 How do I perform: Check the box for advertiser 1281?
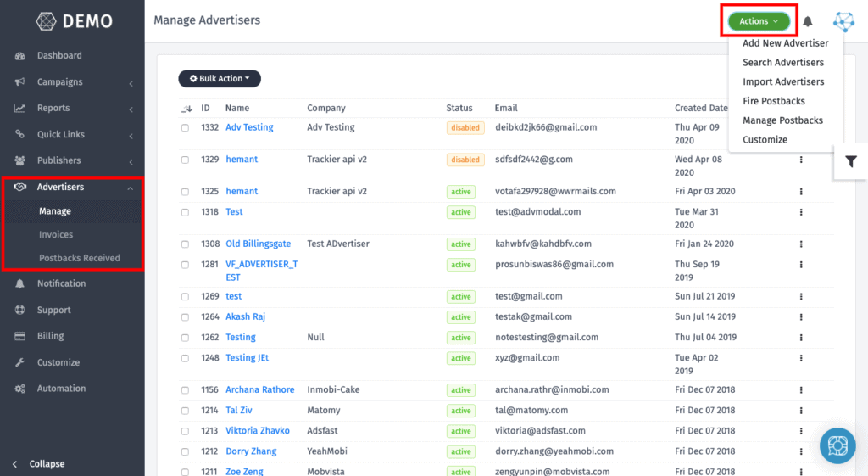(185, 265)
